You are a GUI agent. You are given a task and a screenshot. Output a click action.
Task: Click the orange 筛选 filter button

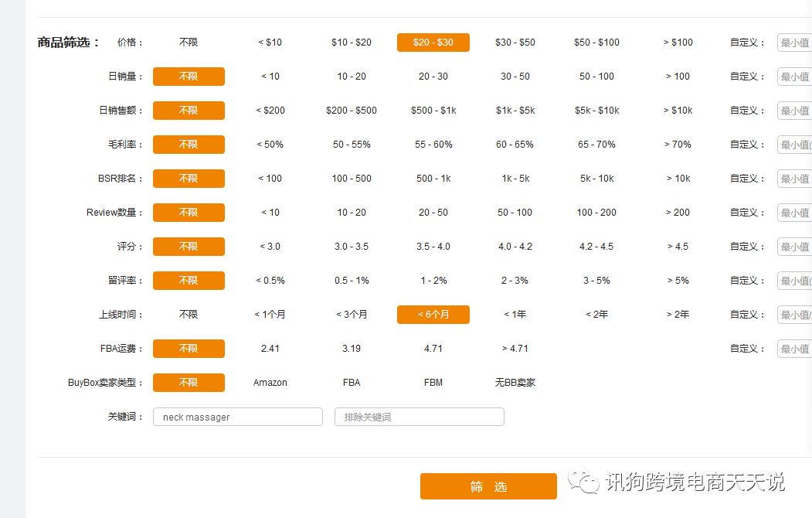pyautogui.click(x=488, y=486)
